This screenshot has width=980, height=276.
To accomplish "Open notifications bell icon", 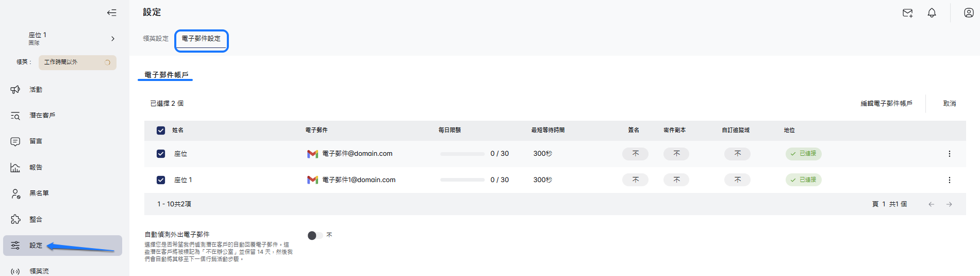I will (x=932, y=13).
